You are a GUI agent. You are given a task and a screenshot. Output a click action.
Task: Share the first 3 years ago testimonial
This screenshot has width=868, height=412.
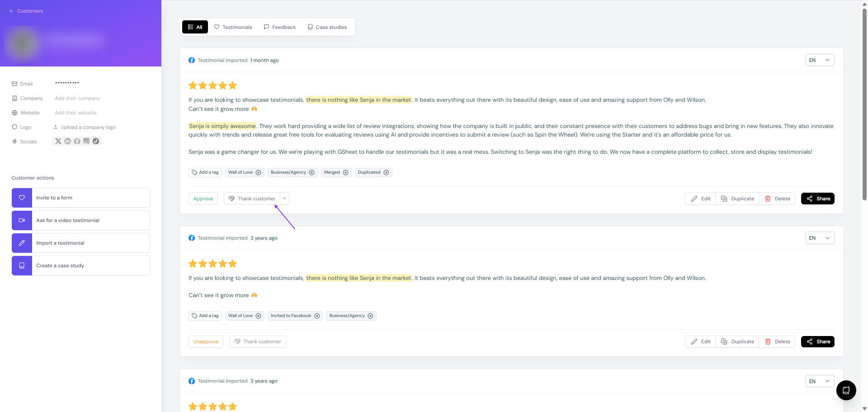tap(818, 341)
